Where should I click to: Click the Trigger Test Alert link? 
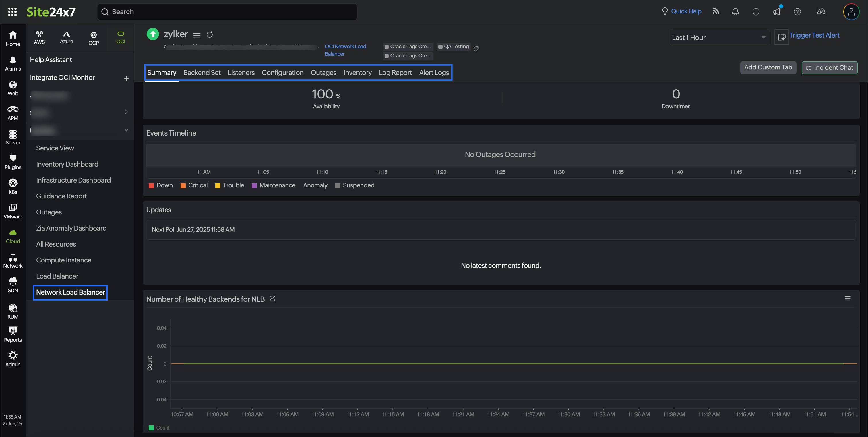pos(814,35)
